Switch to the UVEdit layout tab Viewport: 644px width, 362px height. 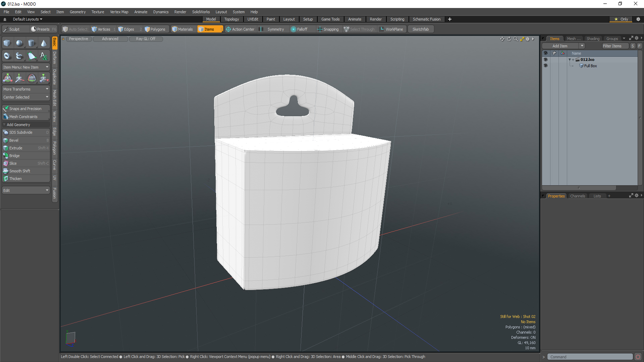click(253, 19)
